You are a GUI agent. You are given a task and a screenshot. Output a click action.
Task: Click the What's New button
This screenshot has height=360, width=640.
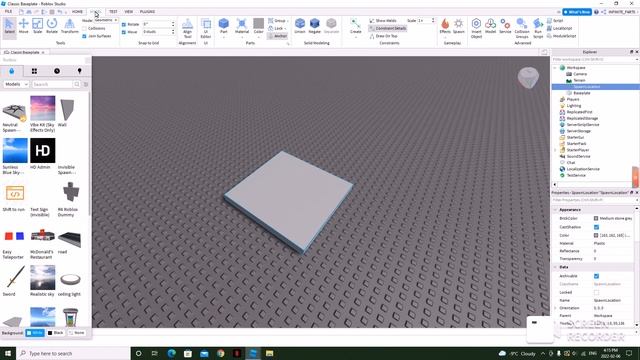pos(577,12)
